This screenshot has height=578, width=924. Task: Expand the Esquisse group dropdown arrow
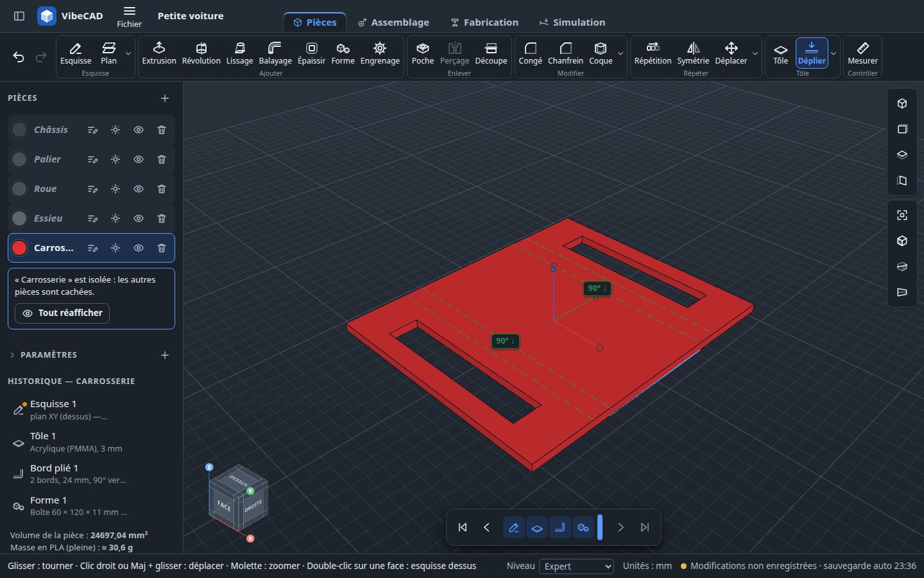[x=128, y=53]
